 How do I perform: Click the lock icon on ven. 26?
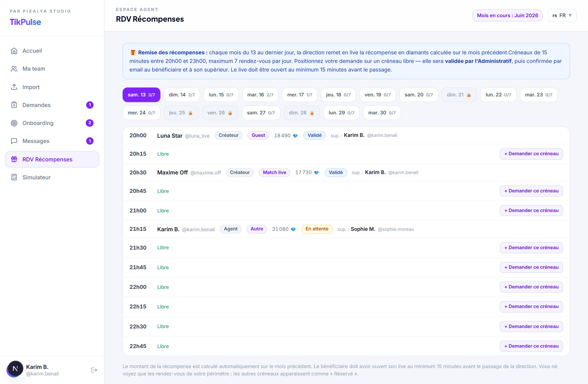(230, 113)
